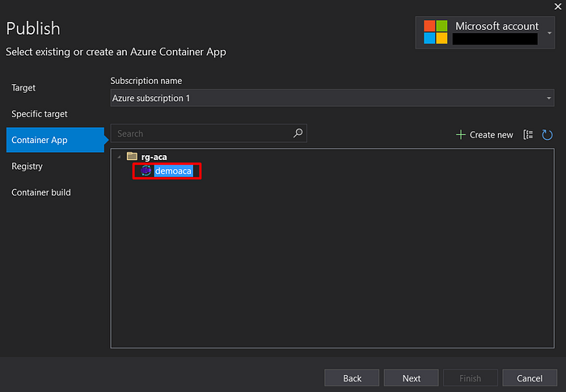The height and width of the screenshot is (392, 566).
Task: Open the Container build step
Action: pos(41,192)
